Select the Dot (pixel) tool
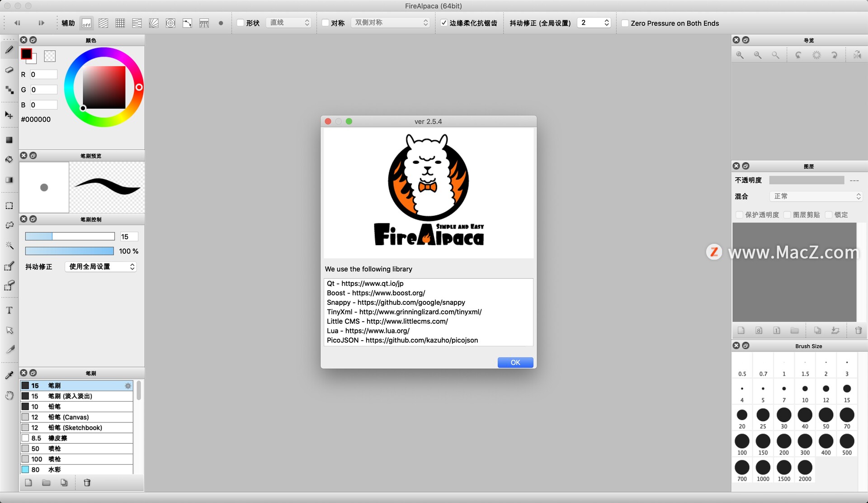This screenshot has width=868, height=503. coord(9,90)
